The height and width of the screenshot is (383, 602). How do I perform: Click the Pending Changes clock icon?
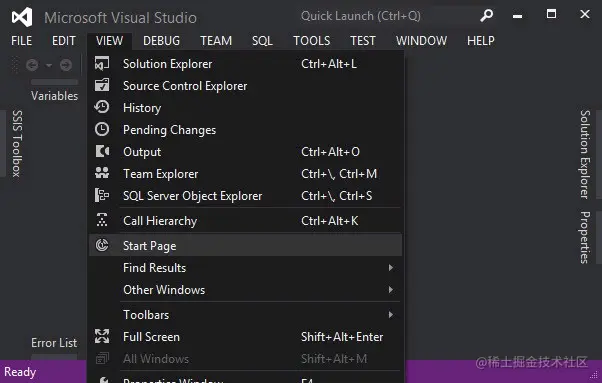[102, 129]
